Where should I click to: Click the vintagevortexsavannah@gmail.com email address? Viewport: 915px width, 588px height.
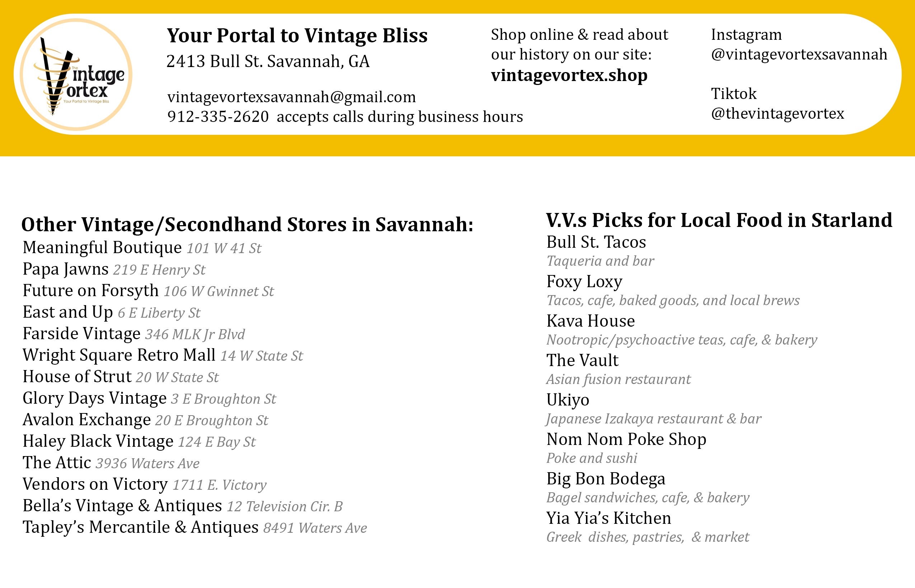[291, 97]
